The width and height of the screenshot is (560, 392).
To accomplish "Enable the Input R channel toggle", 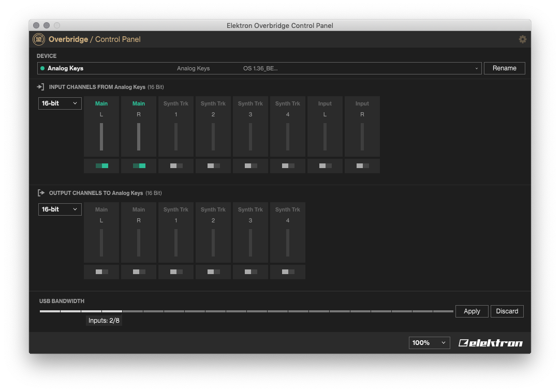I will click(x=362, y=165).
